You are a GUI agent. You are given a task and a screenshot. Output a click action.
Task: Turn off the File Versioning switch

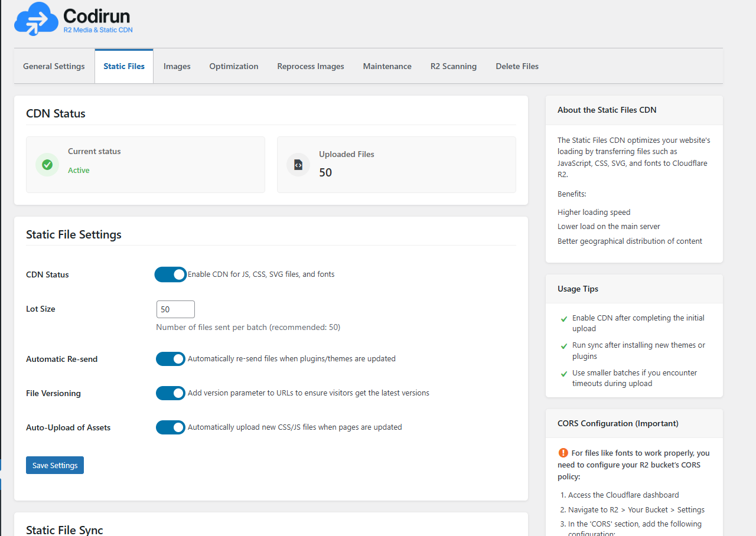(x=171, y=393)
